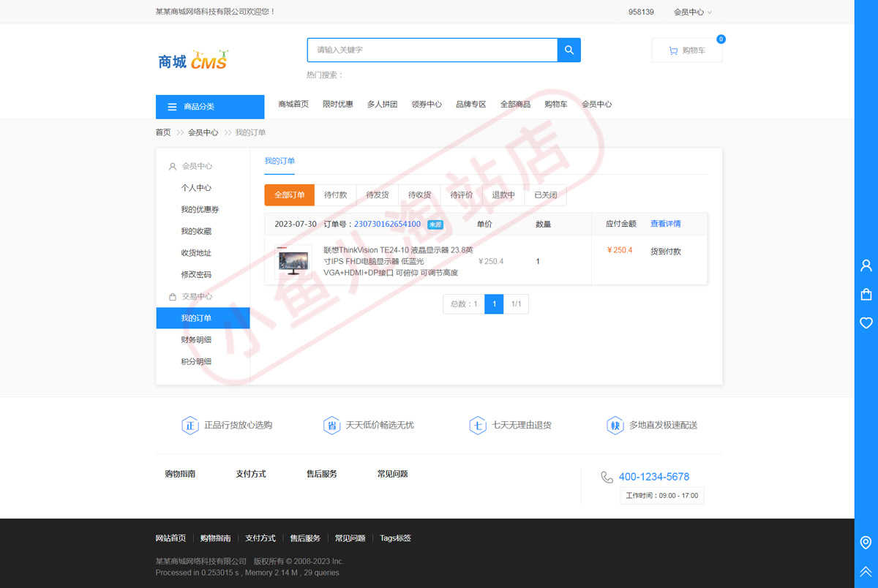Screen dimensions: 878x588
Task: Click 售后服务 in footer column headings
Action: pos(322,474)
